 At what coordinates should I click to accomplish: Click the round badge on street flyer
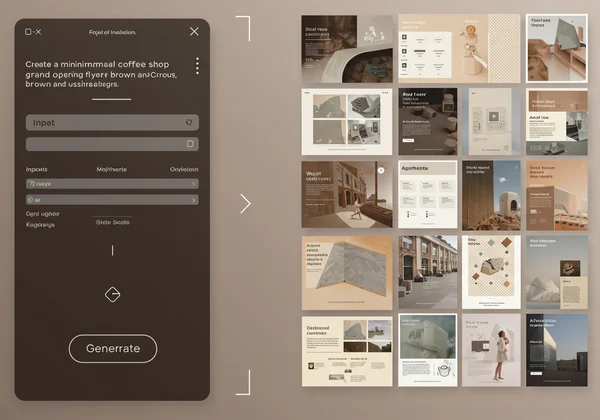381,171
